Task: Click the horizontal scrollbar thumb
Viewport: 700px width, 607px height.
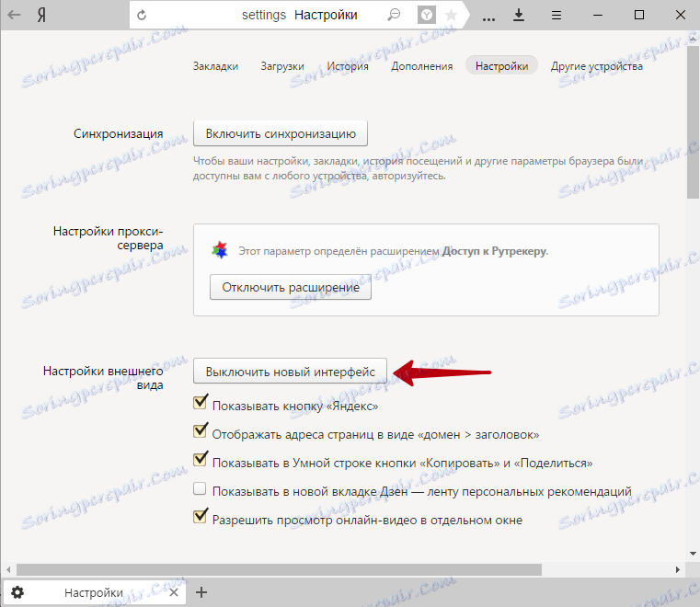Action: click(279, 569)
